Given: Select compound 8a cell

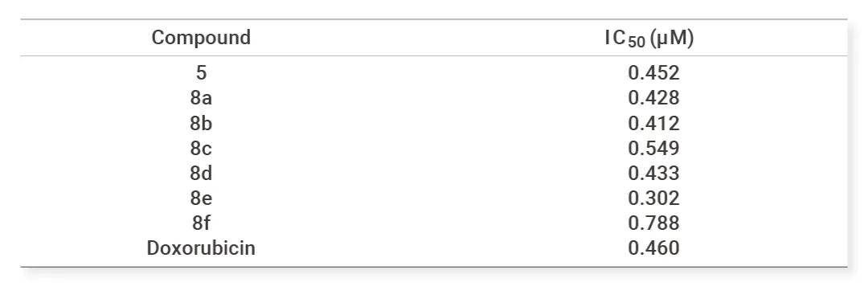Looking at the screenshot, I should click(201, 98).
